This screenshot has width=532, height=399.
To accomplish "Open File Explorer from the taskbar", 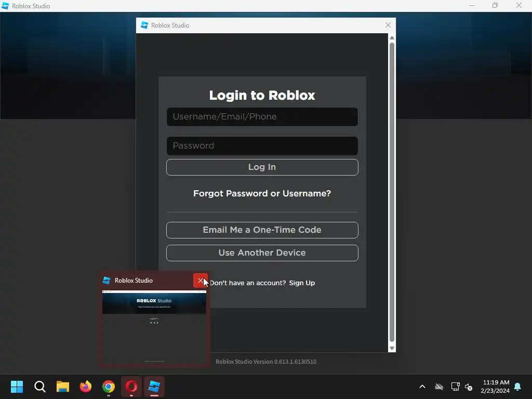I will coord(63,387).
